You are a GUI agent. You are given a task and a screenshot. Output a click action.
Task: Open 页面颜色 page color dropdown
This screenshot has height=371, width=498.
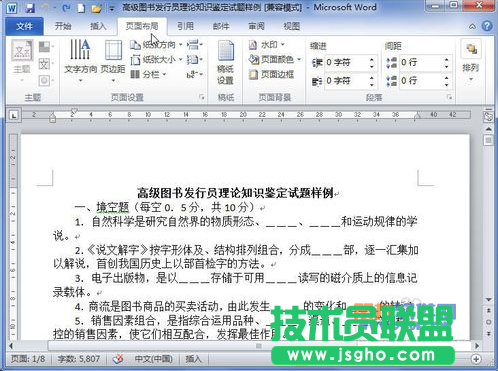coord(275,59)
